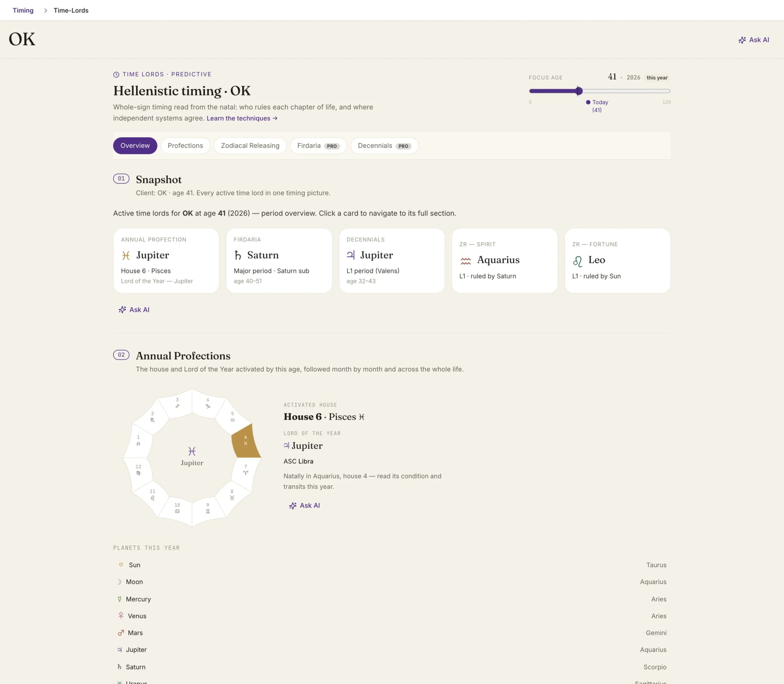Click the Today (41) marker under slider
Viewport: 784px width, 684px height.
tap(597, 106)
